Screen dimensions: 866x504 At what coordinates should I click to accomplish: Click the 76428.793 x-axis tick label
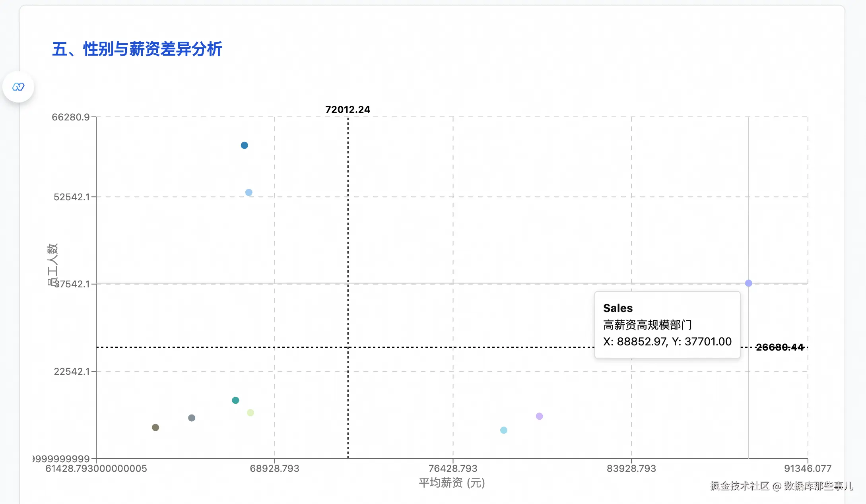pos(452,469)
